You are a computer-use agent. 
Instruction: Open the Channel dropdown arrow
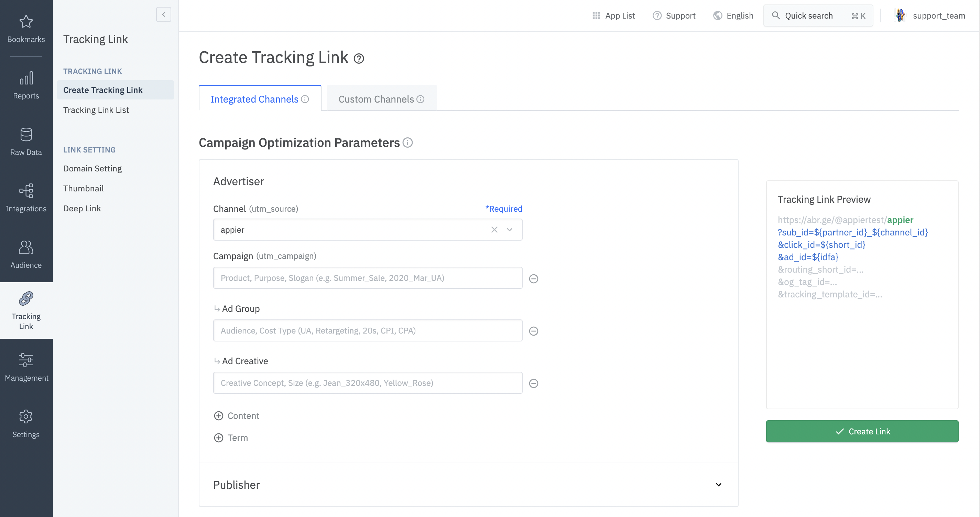click(x=509, y=230)
